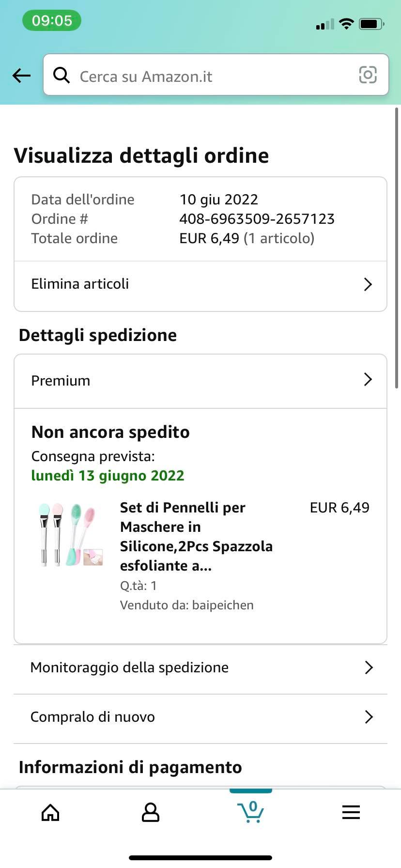401x868 pixels.
Task: Go to the Home tab icon
Action: [50, 812]
